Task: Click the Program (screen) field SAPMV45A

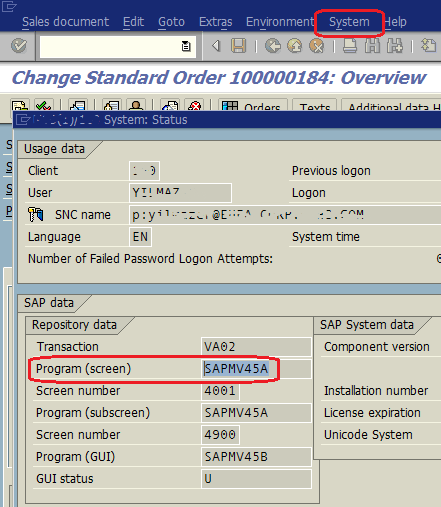Action: [256, 369]
